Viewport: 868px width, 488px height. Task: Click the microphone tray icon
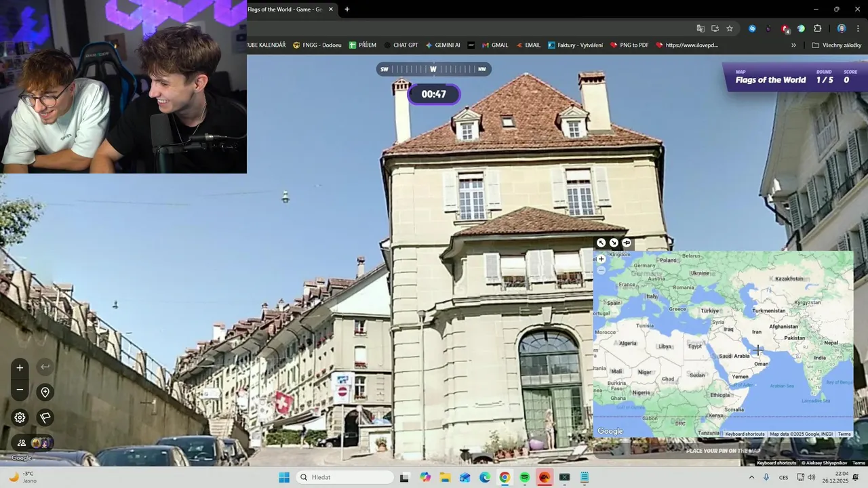(x=766, y=477)
